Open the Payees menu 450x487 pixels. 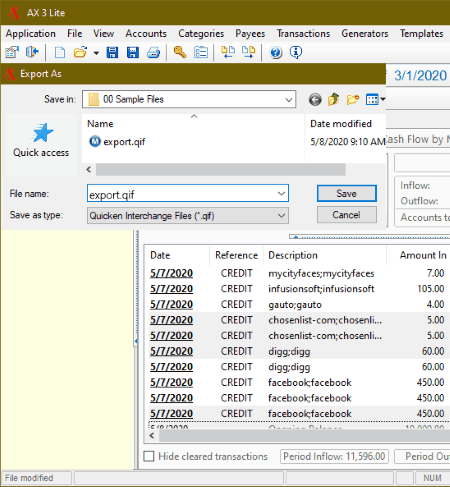(x=250, y=33)
